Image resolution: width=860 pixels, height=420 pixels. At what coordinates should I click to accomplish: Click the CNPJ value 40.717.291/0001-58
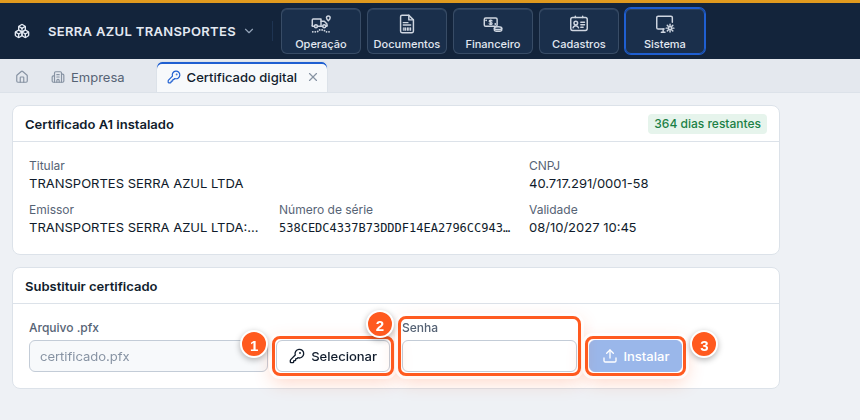(x=589, y=184)
